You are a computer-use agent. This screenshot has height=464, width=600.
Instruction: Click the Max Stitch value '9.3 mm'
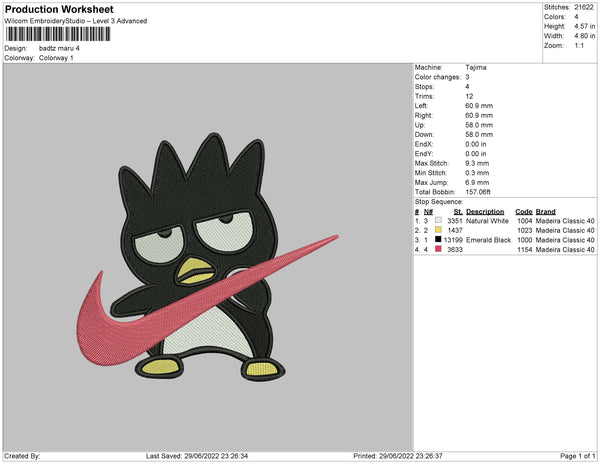(477, 163)
